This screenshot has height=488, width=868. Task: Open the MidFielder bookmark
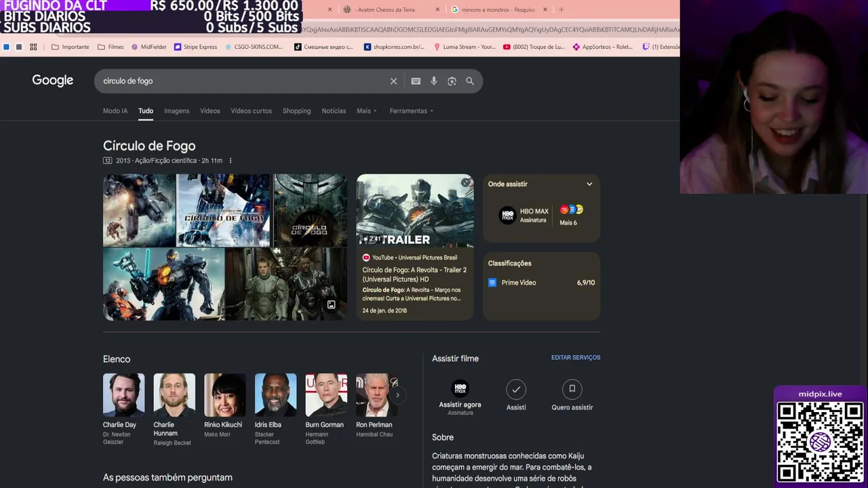click(x=149, y=47)
